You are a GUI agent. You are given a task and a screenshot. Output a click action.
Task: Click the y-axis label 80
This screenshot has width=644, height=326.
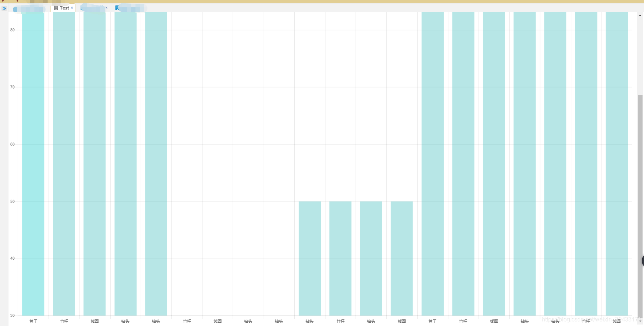(x=12, y=30)
